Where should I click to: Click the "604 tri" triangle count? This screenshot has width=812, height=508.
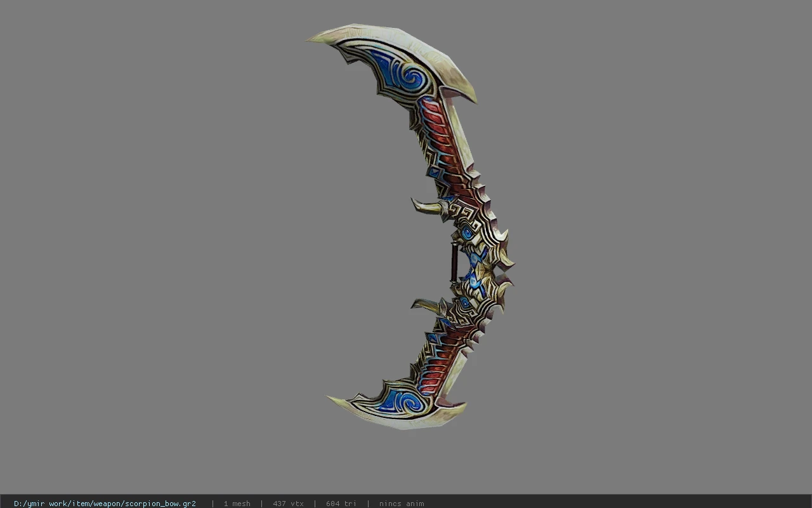point(341,504)
